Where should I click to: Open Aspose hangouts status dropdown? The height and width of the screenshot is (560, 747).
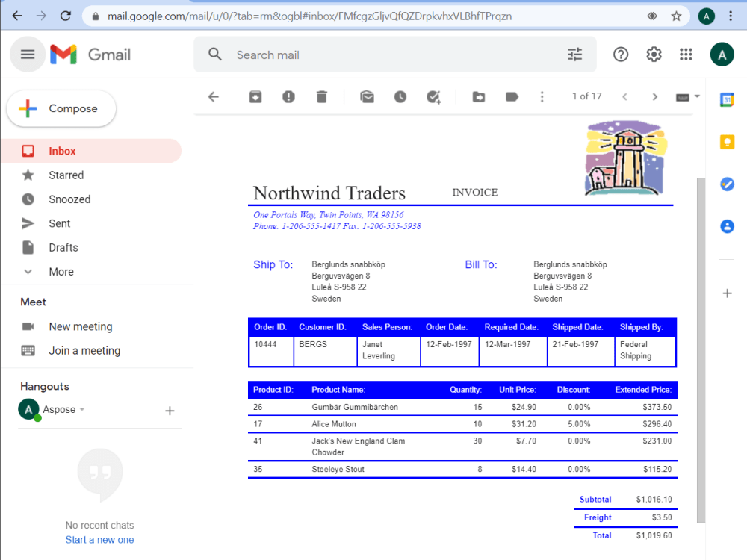(x=82, y=409)
